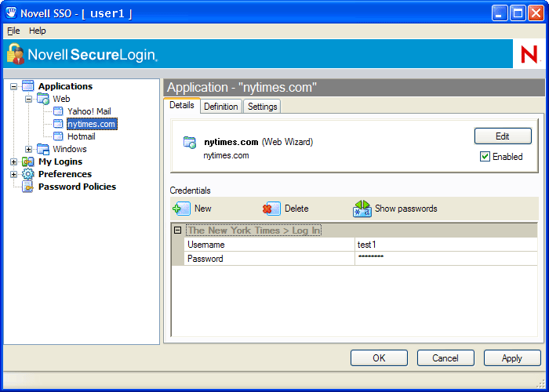549x392 pixels.
Task: Click the red Novell N logo
Action: coord(529,54)
